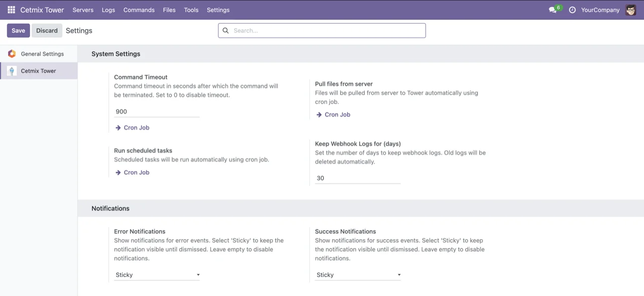
Task: Click the Command Timeout value field
Action: tap(157, 112)
